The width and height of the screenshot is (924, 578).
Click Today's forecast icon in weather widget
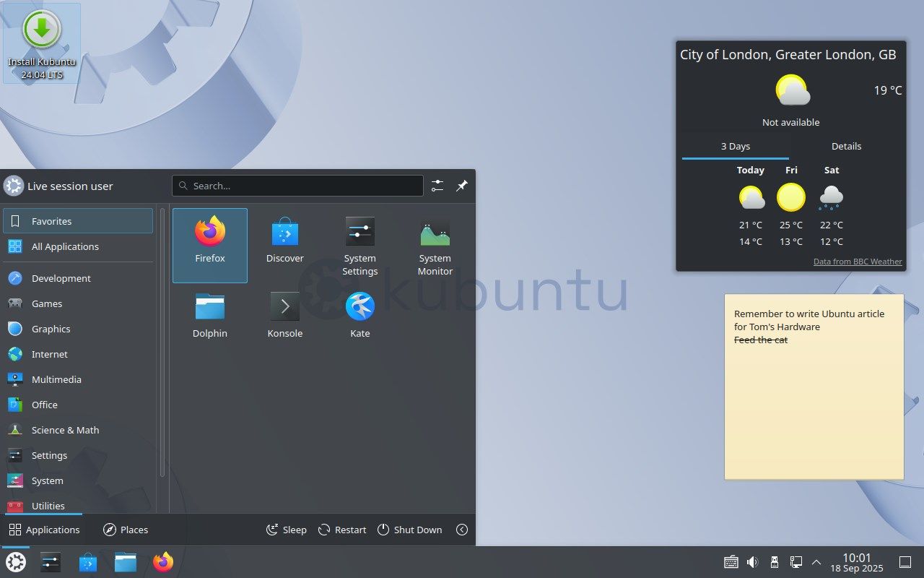(751, 197)
